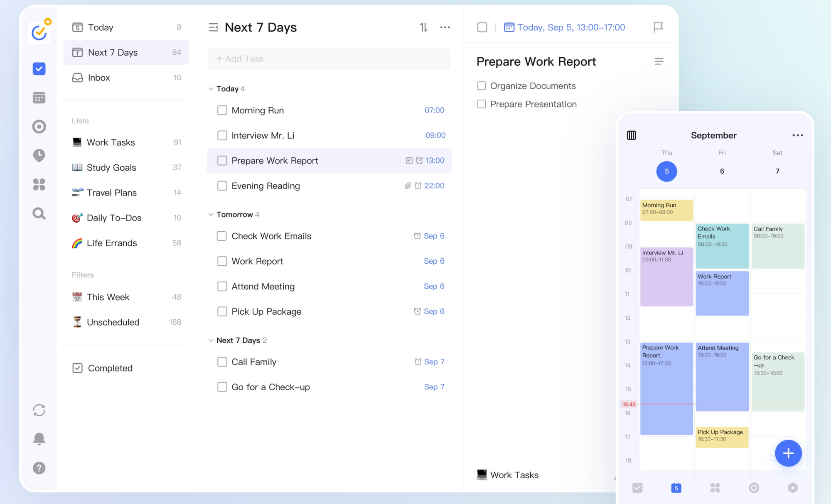The image size is (831, 504).
Task: Click the blue plus add button on the calendar
Action: tap(788, 453)
